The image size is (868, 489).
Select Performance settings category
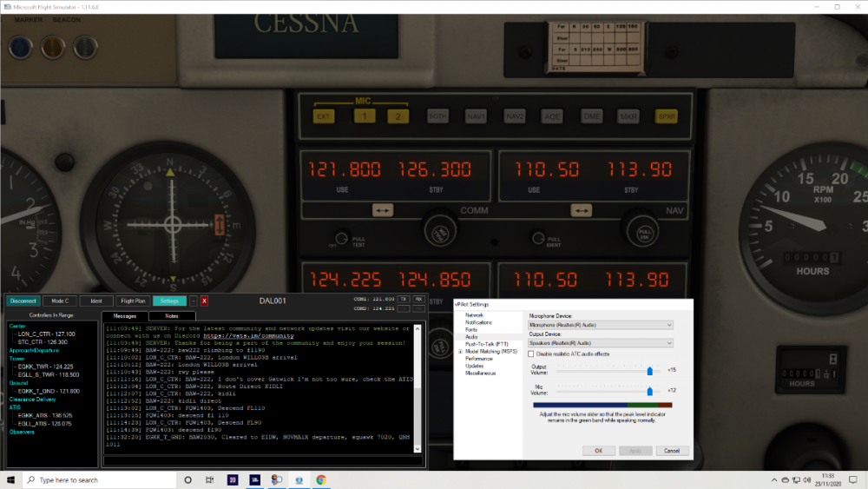(x=479, y=359)
